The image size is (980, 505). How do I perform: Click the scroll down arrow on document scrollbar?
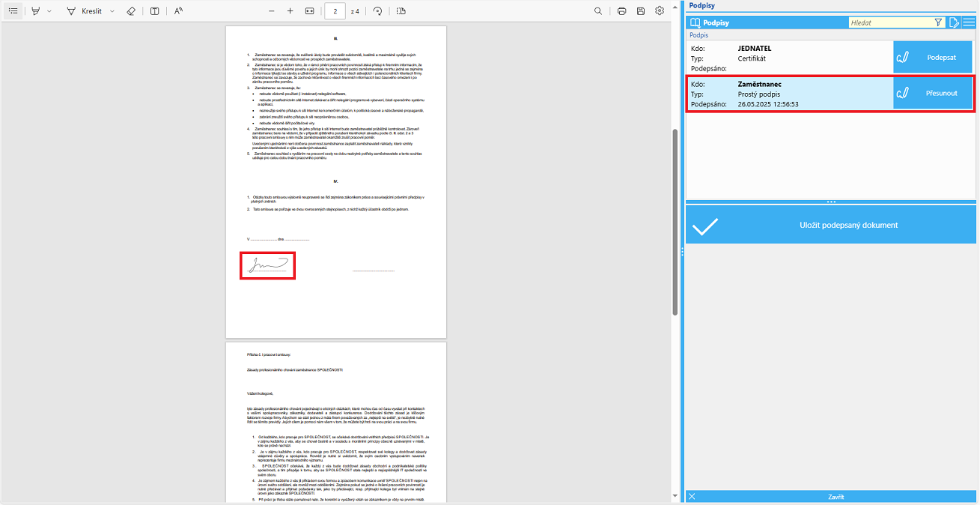(x=676, y=497)
